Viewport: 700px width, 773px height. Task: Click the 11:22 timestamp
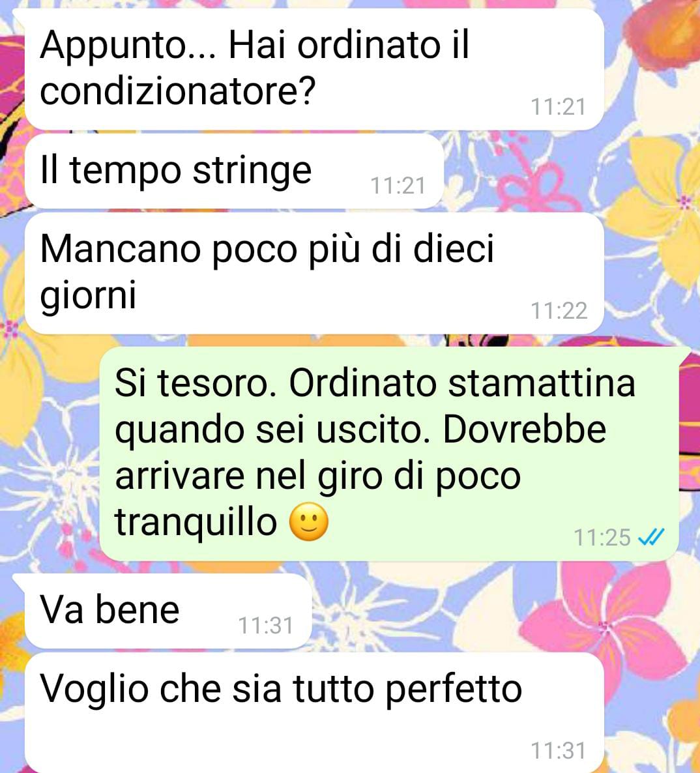click(559, 311)
